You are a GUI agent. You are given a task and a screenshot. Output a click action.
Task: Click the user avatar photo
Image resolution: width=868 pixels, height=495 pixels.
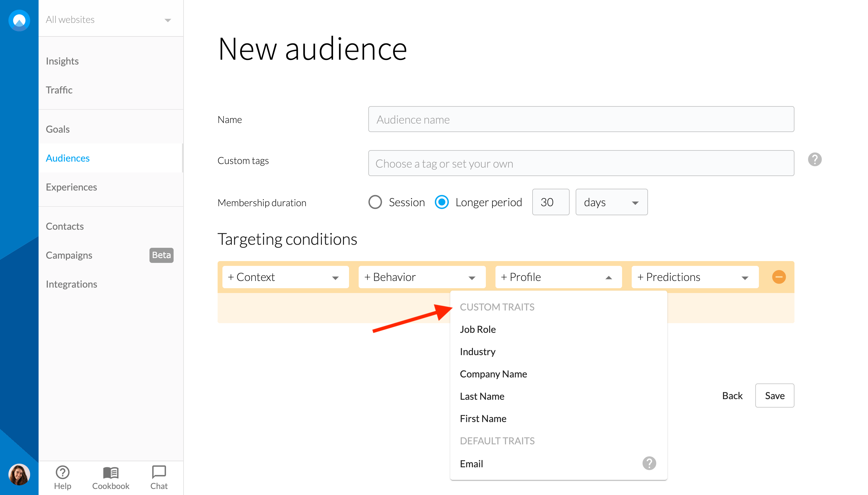pos(19,474)
